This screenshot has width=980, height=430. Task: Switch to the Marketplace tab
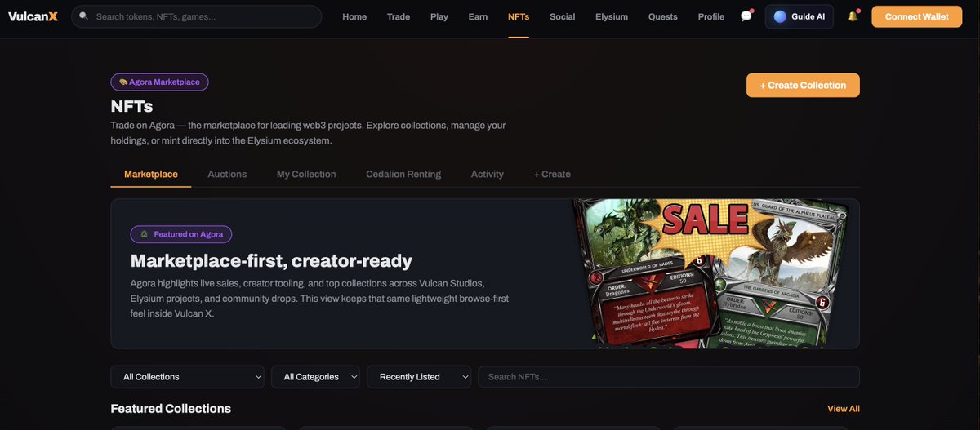151,174
